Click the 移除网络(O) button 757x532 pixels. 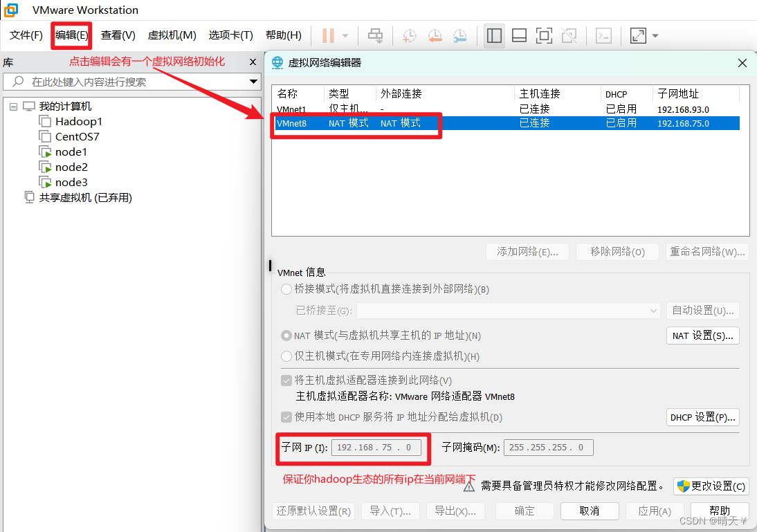(617, 252)
